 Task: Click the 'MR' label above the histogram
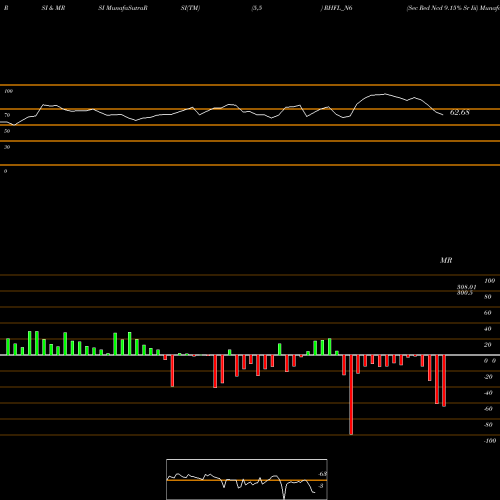coord(446,260)
